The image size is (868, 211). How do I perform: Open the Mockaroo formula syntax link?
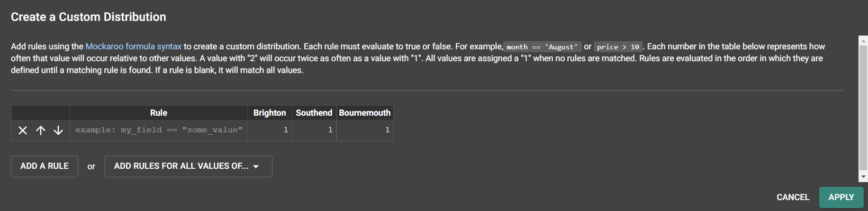point(133,46)
